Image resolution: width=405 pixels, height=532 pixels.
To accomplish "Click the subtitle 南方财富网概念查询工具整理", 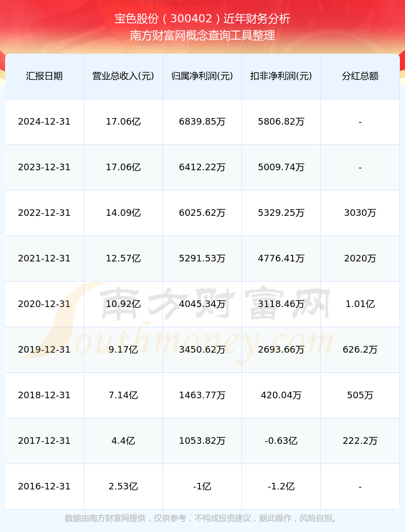I will [202, 35].
